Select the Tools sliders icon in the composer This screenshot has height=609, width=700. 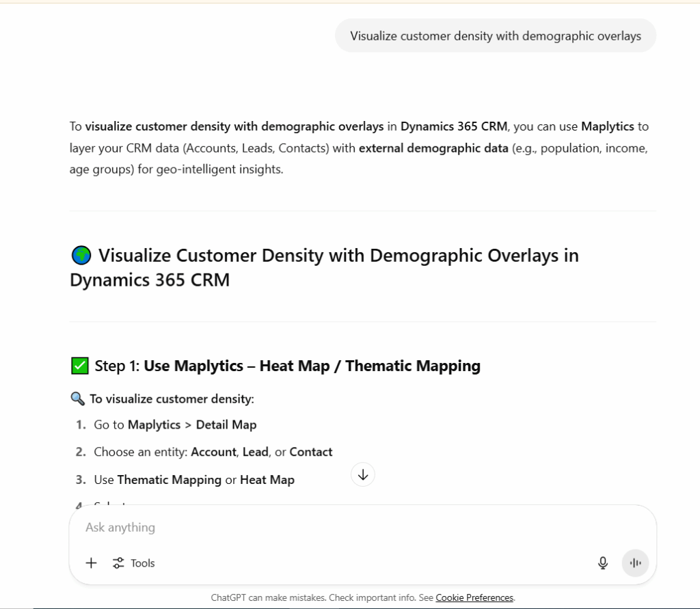pos(118,563)
